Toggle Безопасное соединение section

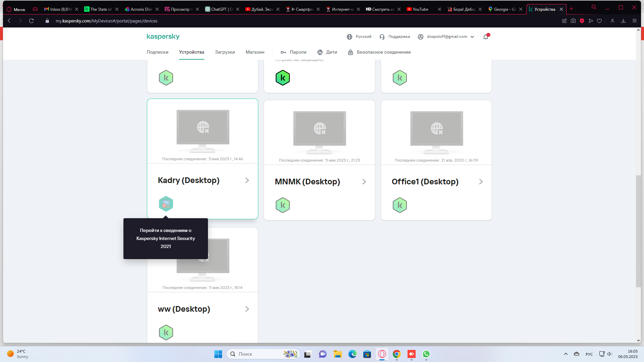379,52
